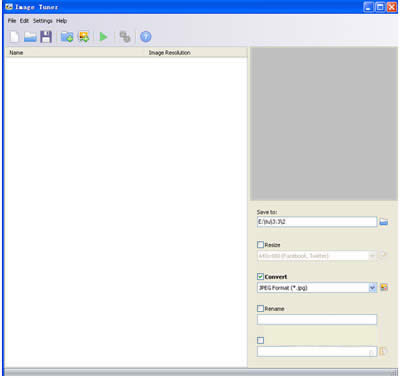Uncheck the Convert checkbox
This screenshot has height=378, width=400.
pyautogui.click(x=260, y=277)
